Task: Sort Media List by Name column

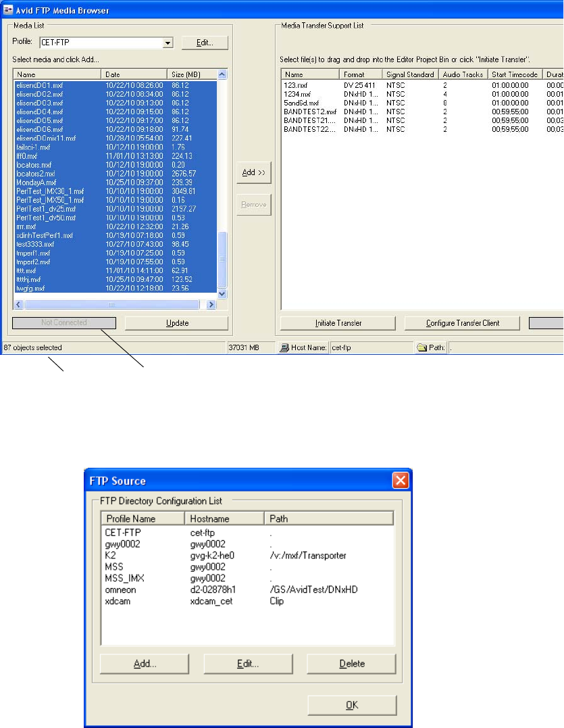Action: 57,74
